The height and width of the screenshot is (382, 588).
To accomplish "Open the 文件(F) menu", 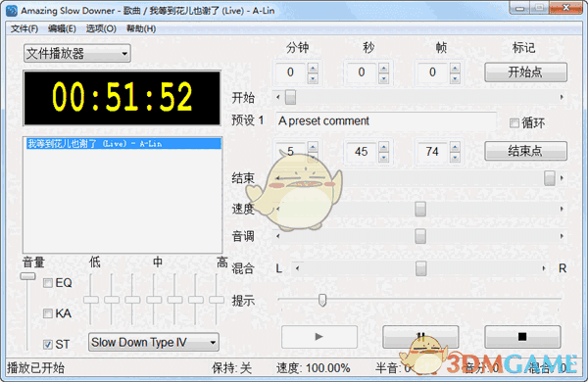I will [24, 28].
